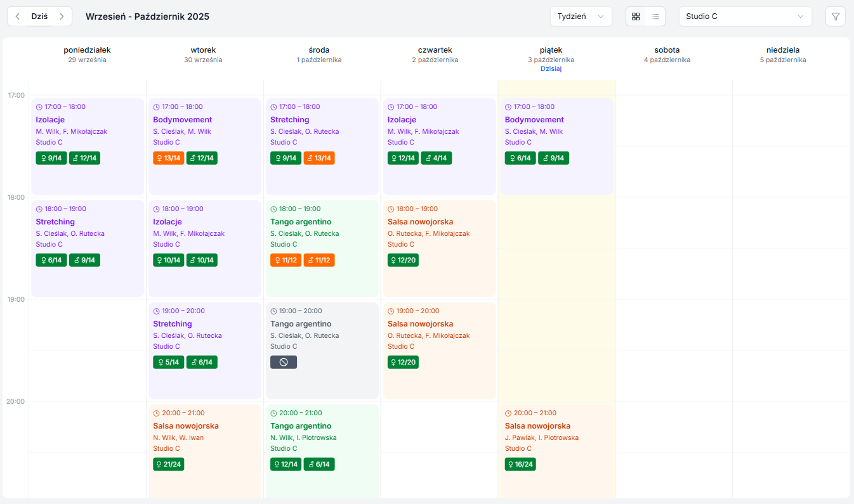Screen dimensions: 854x504
Task: Click blocked icon on cancelled Tango argentino
Action: [x=284, y=362]
